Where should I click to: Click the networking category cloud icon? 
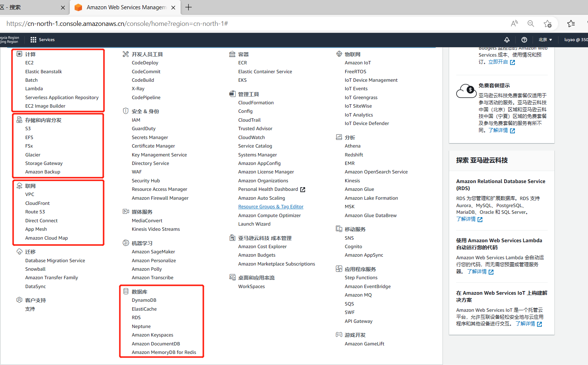(x=20, y=186)
